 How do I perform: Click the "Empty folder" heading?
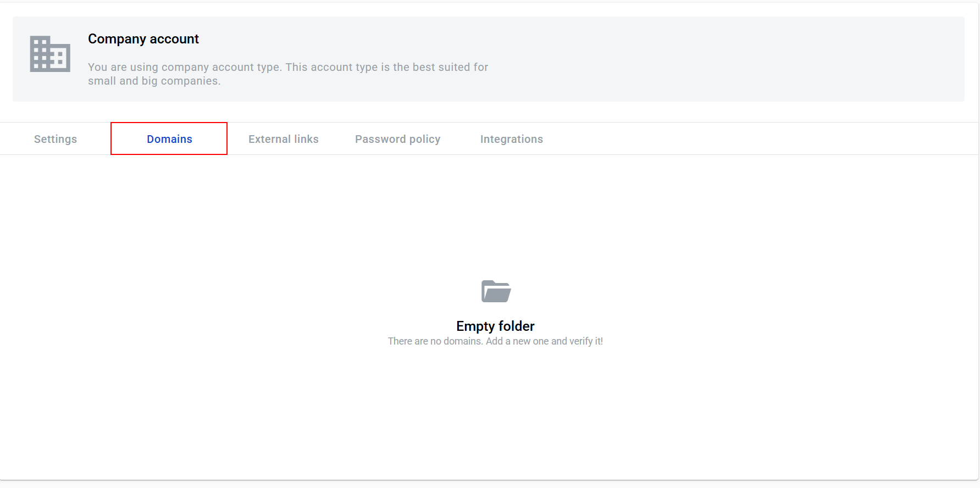[x=495, y=326]
